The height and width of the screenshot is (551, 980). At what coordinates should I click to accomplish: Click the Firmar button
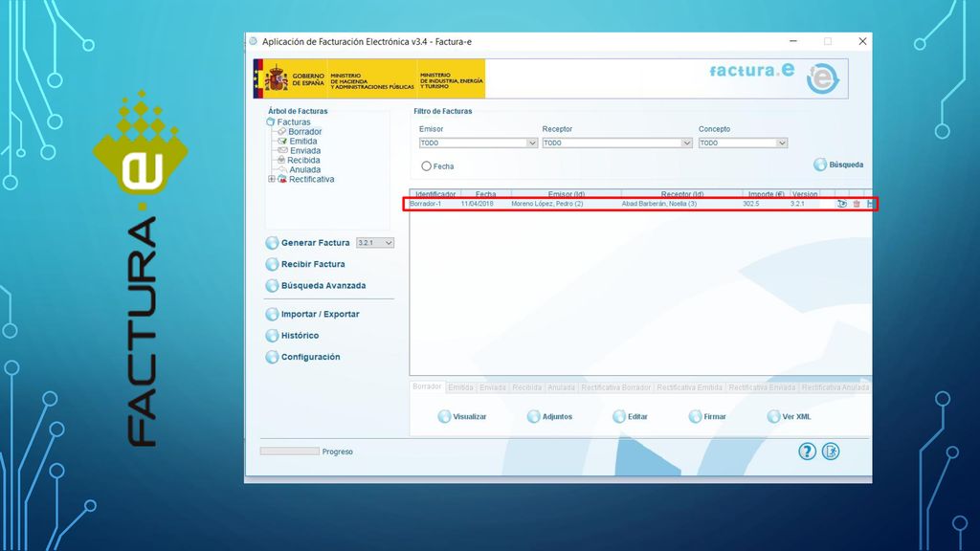click(x=707, y=417)
